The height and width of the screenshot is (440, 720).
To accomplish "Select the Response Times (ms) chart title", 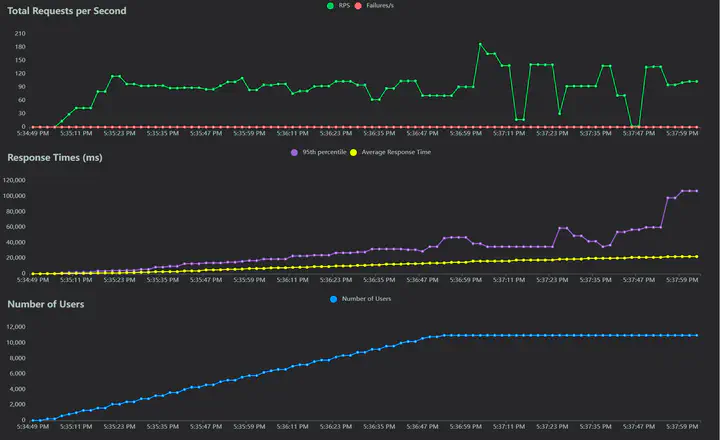I will tap(54, 157).
